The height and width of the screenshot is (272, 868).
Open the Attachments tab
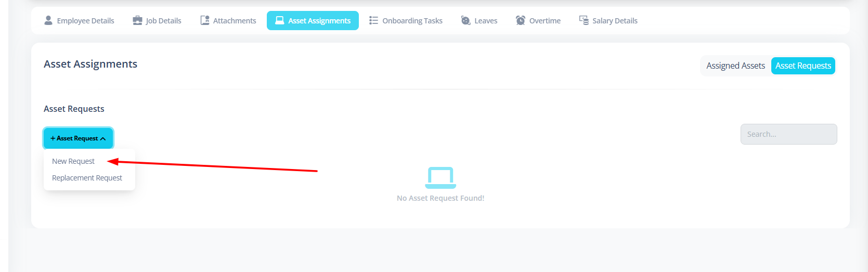(228, 21)
